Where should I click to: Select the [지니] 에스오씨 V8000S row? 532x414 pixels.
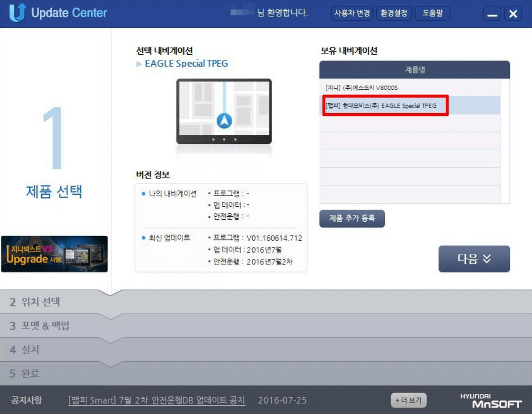tap(409, 88)
